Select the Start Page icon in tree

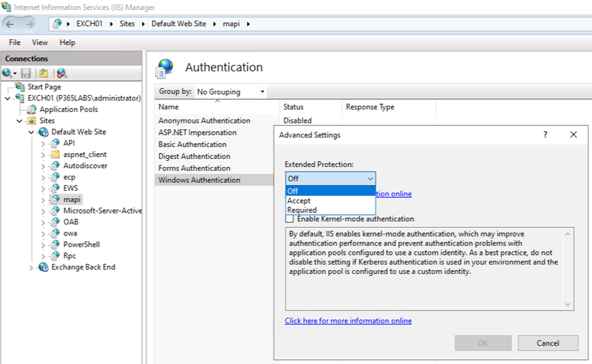click(20, 86)
